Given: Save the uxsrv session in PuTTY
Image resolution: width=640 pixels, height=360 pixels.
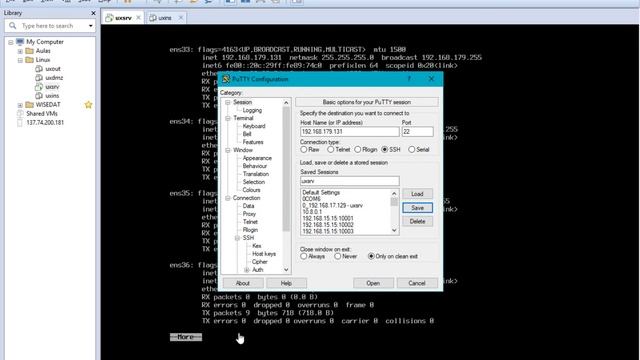Looking at the screenshot, I should [x=417, y=208].
